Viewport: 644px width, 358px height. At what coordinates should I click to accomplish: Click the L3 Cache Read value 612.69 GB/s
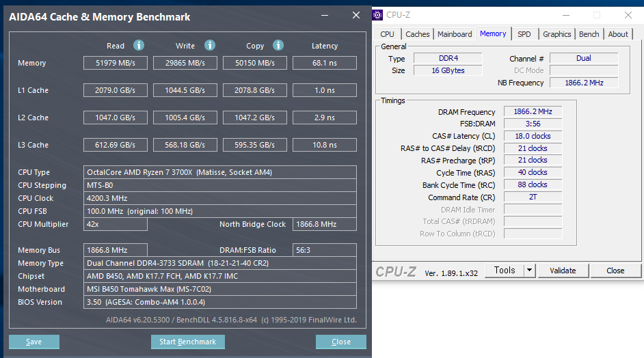[116, 145]
